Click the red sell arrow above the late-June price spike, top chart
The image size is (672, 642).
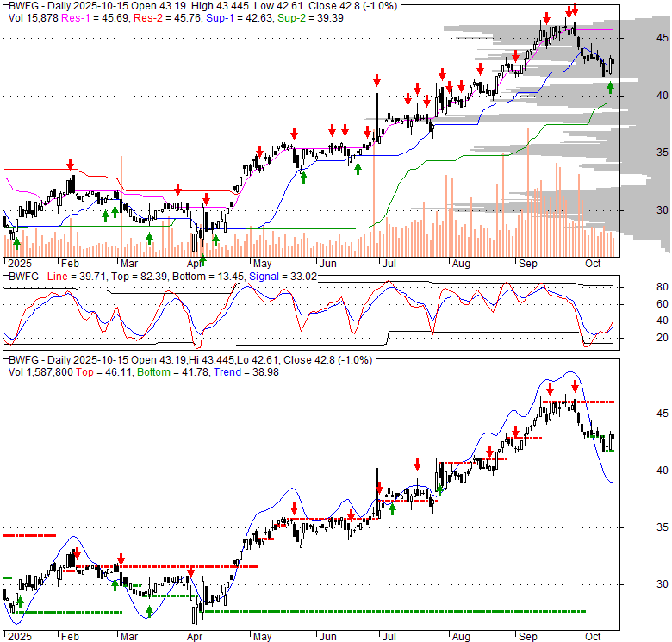376,80
